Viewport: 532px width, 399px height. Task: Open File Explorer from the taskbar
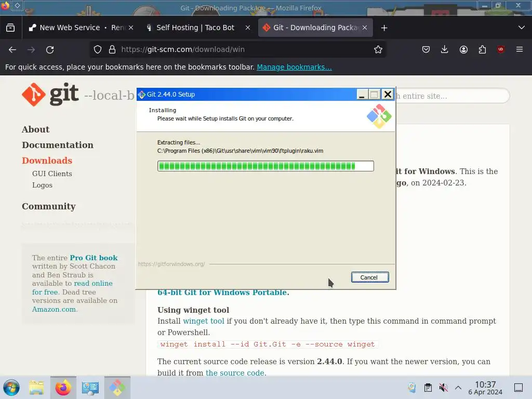(x=36, y=388)
